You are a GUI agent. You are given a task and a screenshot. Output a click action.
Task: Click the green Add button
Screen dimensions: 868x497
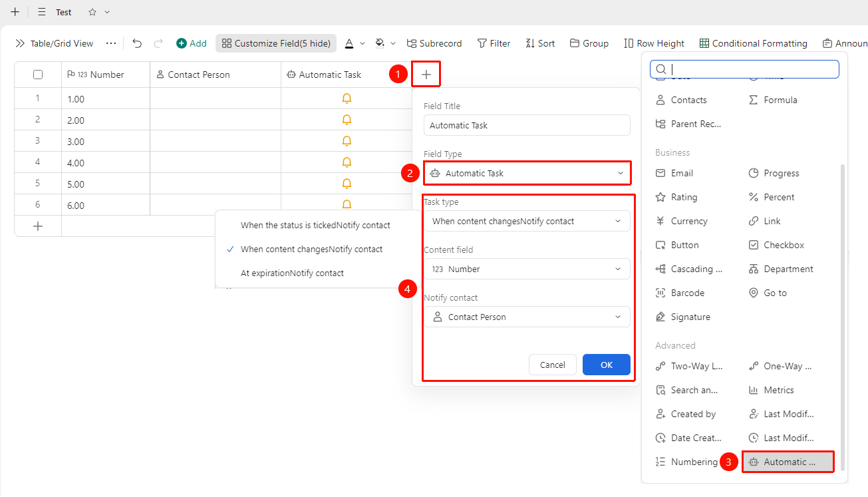pos(192,43)
